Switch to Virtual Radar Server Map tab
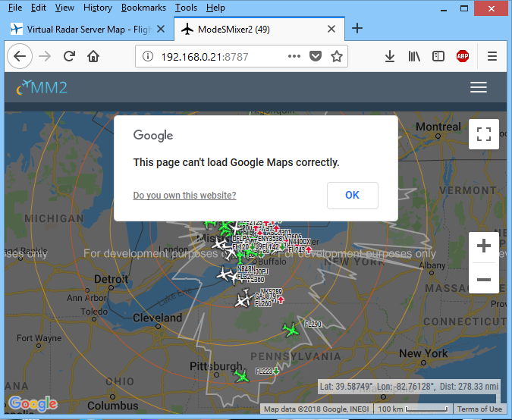Viewport: 512px width, 420px height. (87, 30)
